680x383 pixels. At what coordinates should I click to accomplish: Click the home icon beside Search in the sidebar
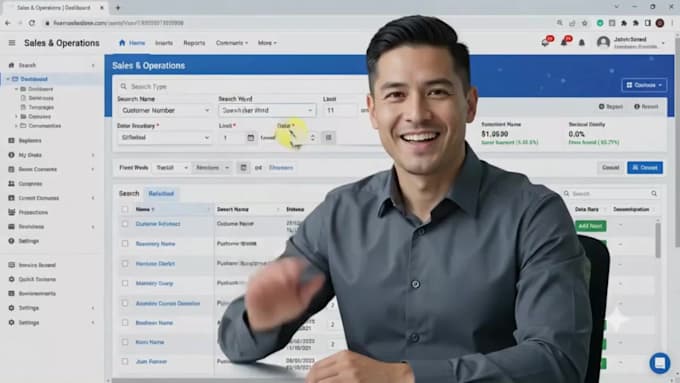coord(11,65)
